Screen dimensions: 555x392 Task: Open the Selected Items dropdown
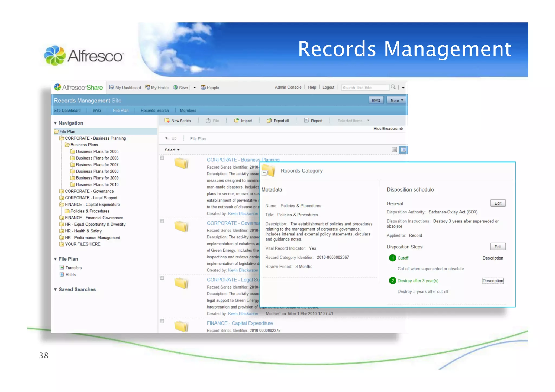pyautogui.click(x=353, y=121)
